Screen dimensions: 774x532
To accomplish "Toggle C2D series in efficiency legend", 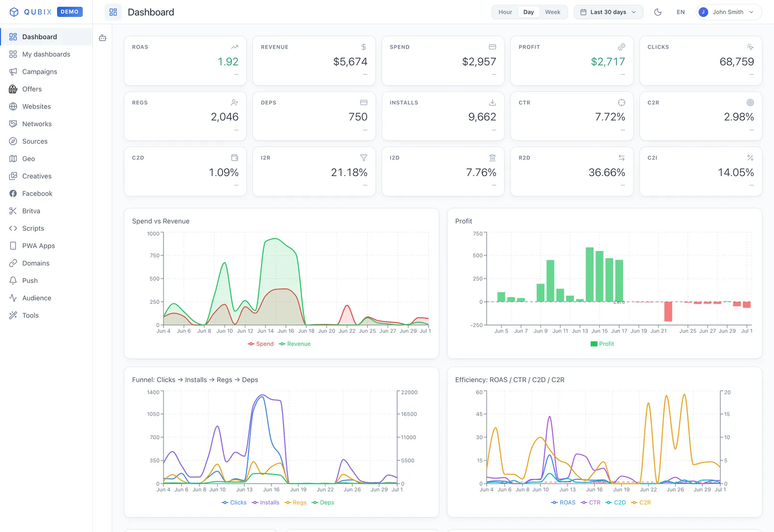I will [616, 502].
